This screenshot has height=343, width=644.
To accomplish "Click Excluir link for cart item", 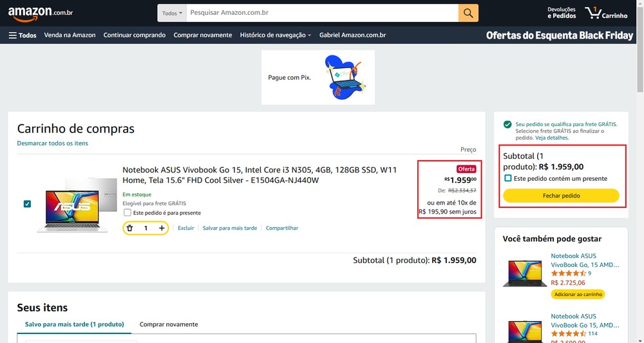I will click(x=185, y=228).
